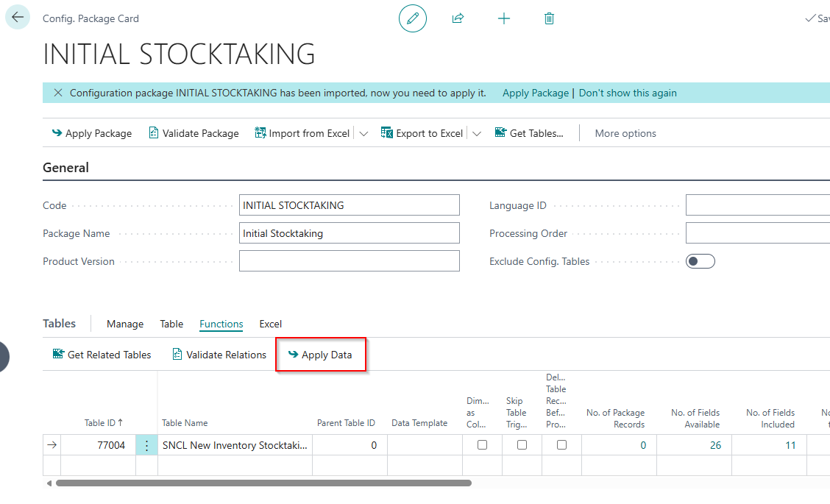Click Parent Table ID column header
830x504 pixels.
[346, 422]
